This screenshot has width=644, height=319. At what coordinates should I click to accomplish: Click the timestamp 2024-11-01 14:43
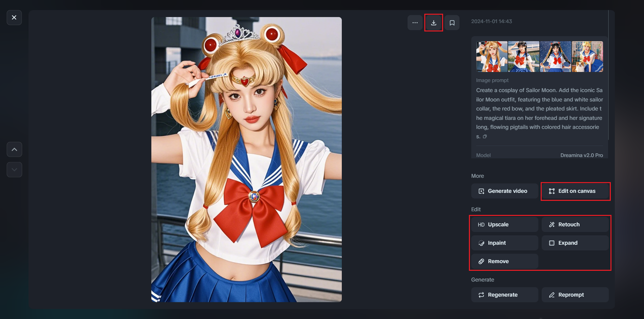[x=492, y=22]
